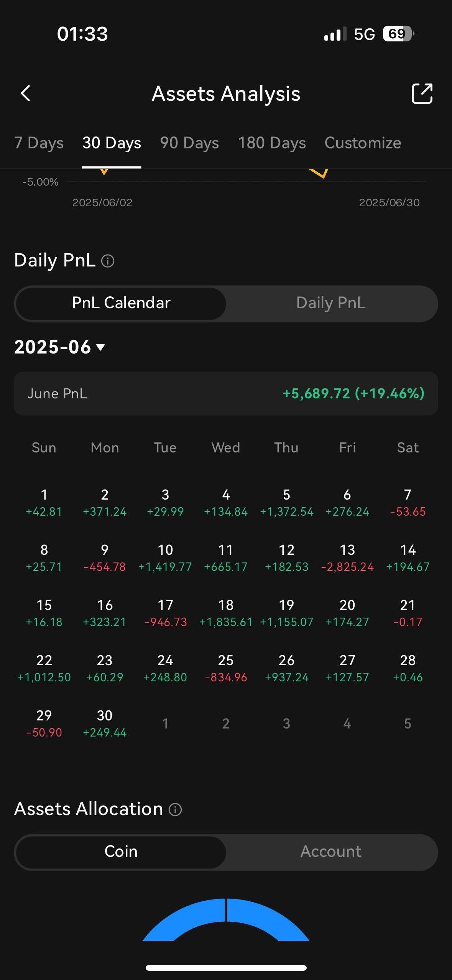Select the 7 Days tab
452x980 pixels.
[x=39, y=143]
